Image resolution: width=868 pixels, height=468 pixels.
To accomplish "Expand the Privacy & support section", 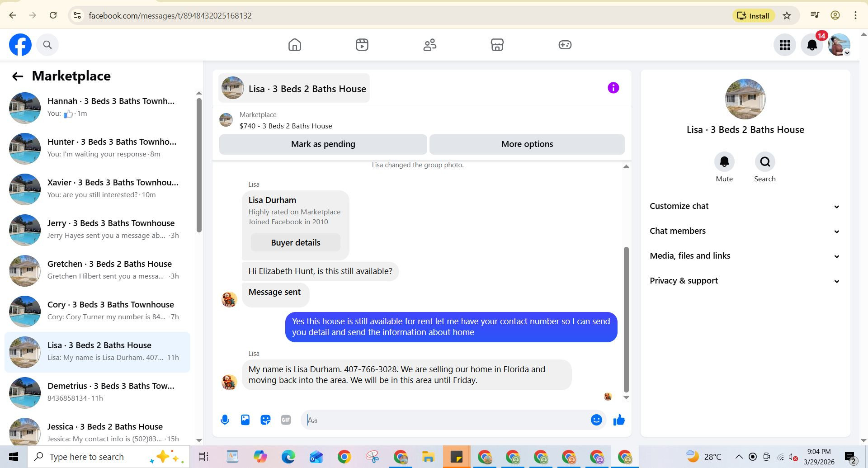I will coord(745,281).
